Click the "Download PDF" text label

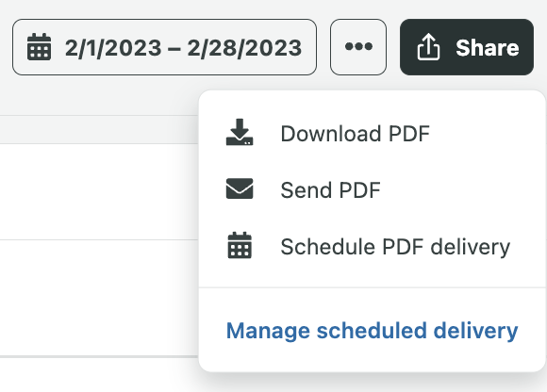(x=356, y=134)
